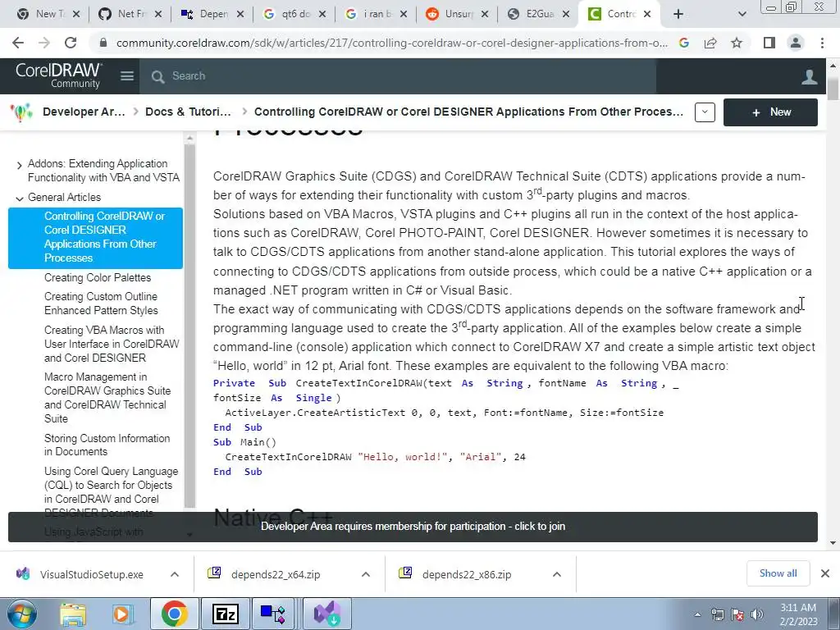Click the balloon Developer Area icon

[21, 112]
